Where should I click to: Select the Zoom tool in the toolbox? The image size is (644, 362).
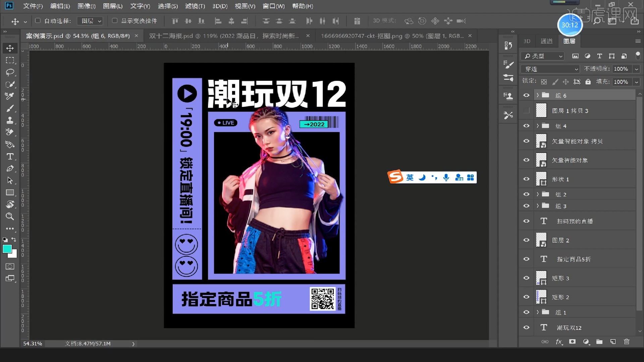click(10, 217)
